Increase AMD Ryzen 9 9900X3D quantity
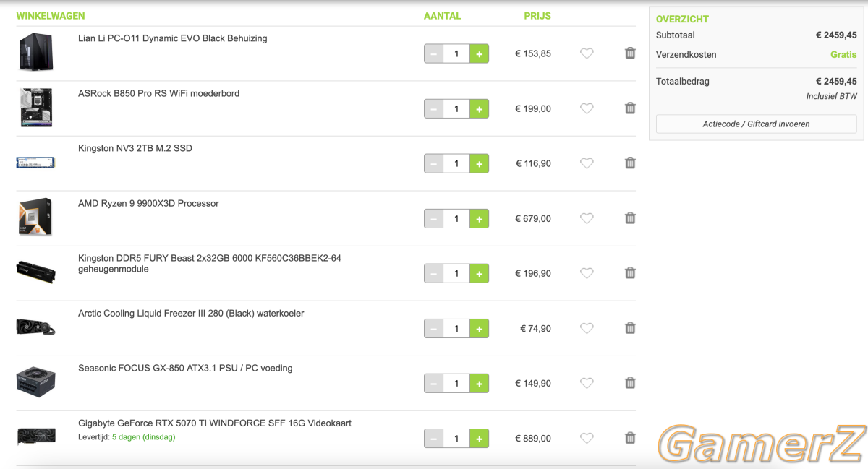Viewport: 868px width, 469px height. point(479,218)
